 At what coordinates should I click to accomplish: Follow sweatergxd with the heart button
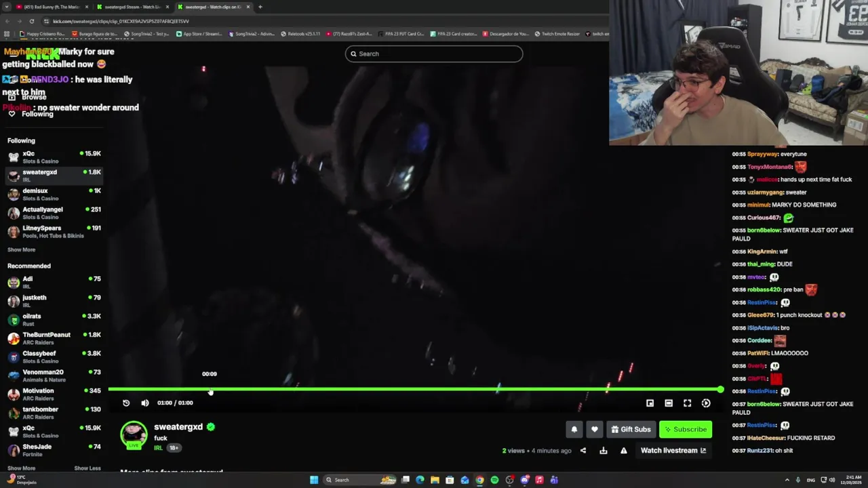click(595, 429)
